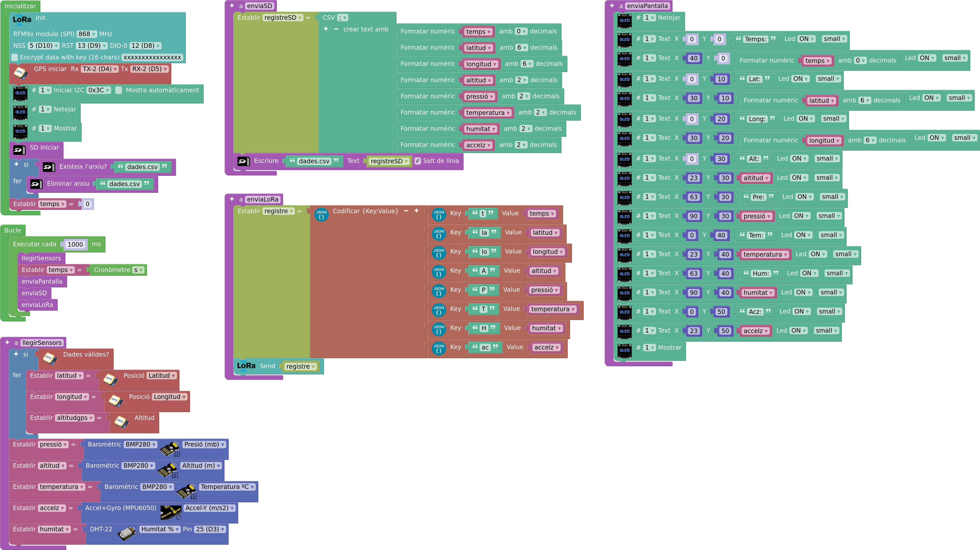Image resolution: width=980 pixels, height=550 pixels.
Task: Click the llegirSensors call in Bucle
Action: 41,258
